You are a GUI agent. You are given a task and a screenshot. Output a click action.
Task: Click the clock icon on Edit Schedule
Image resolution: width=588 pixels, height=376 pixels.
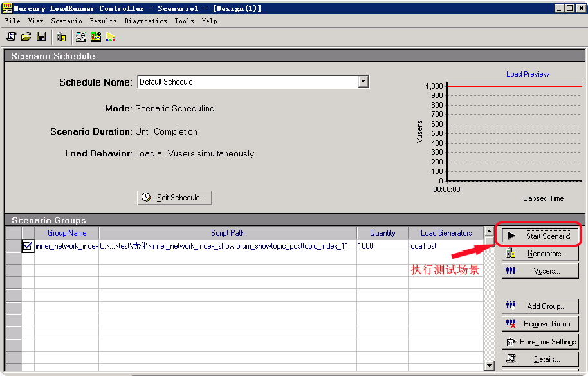pos(146,198)
